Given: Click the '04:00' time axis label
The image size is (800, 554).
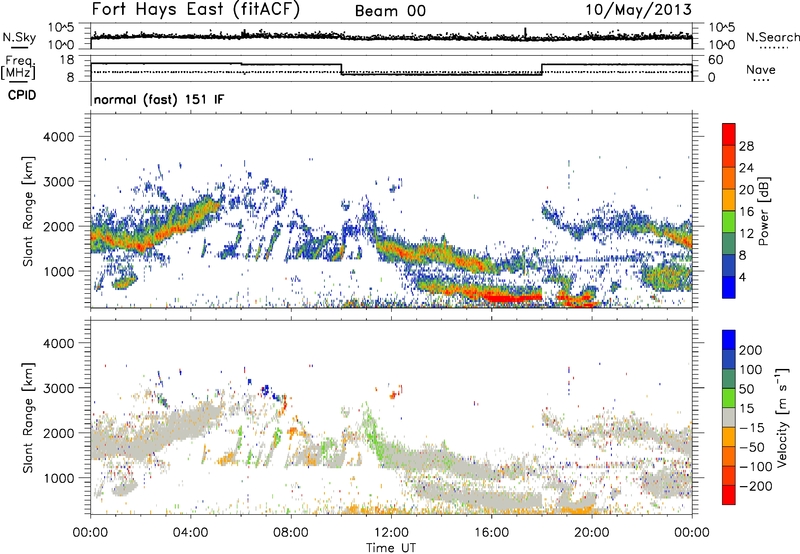Looking at the screenshot, I should pos(190,533).
